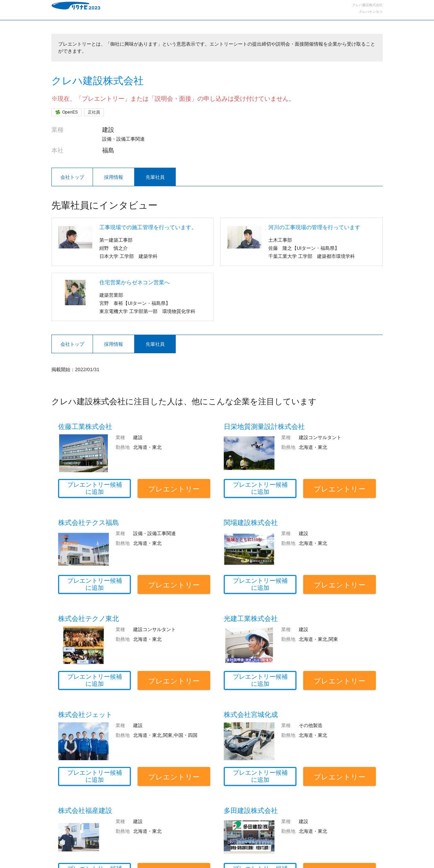Add 株式会社テクノ東北 to プレエントリー候補
This screenshot has width=434, height=868.
[x=94, y=680]
